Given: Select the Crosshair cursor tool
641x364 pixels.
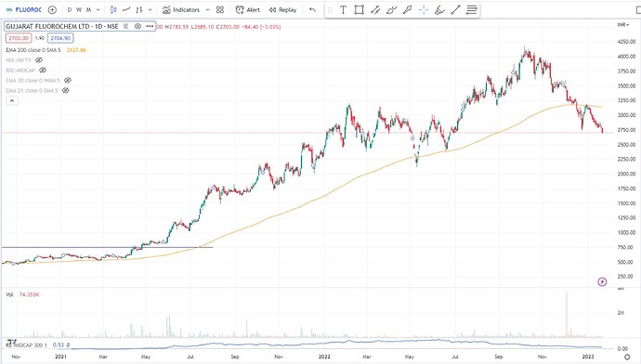Looking at the screenshot, I should tap(424, 10).
